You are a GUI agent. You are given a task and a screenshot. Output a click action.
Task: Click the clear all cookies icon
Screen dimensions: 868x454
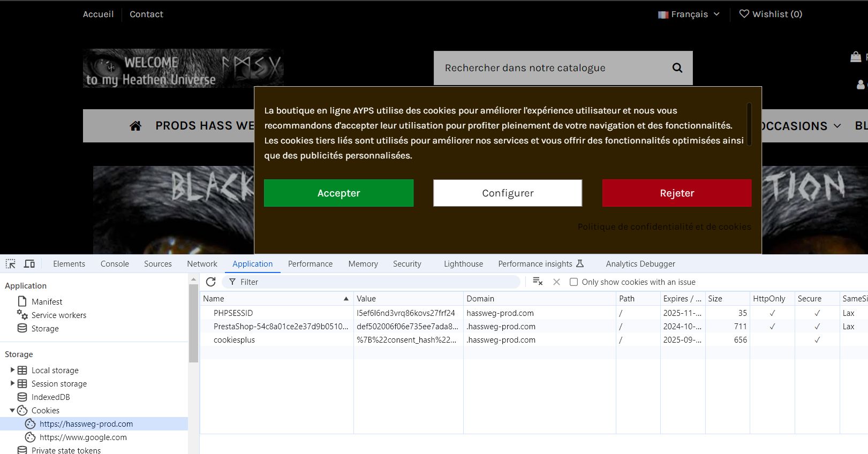pyautogui.click(x=538, y=282)
